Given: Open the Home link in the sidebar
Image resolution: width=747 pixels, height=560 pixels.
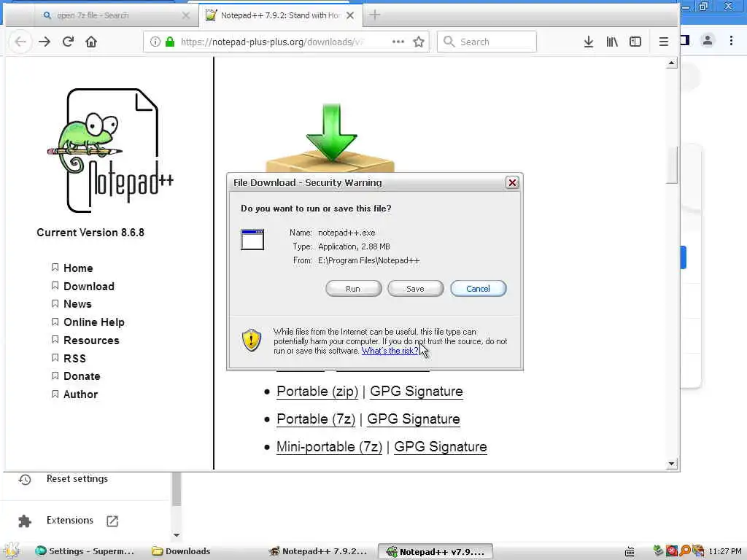Looking at the screenshot, I should click(78, 268).
